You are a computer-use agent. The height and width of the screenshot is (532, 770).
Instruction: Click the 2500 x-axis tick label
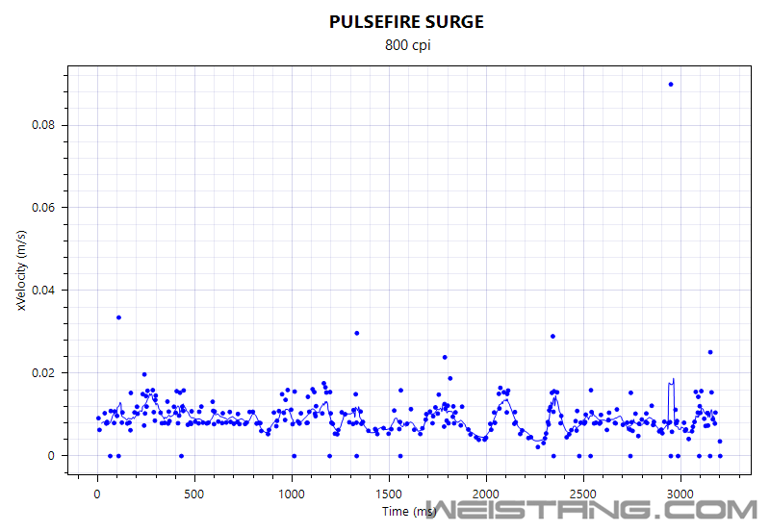[583, 494]
